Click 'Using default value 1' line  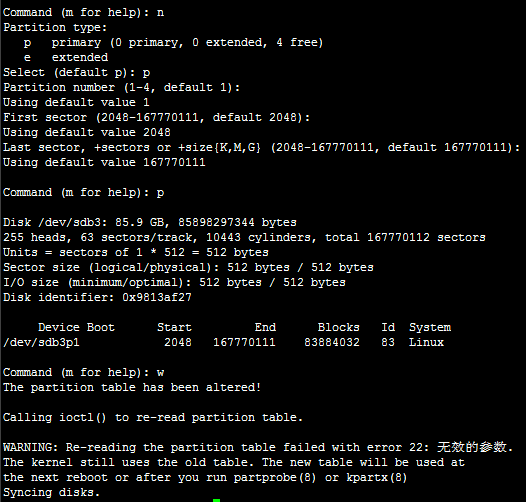76,102
